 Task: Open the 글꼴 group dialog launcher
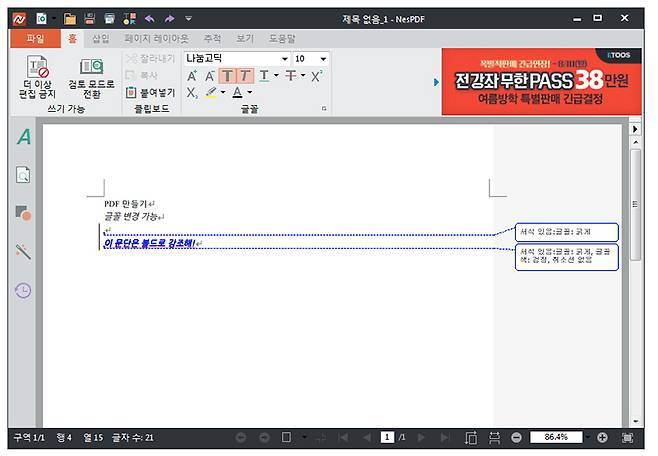(x=324, y=109)
